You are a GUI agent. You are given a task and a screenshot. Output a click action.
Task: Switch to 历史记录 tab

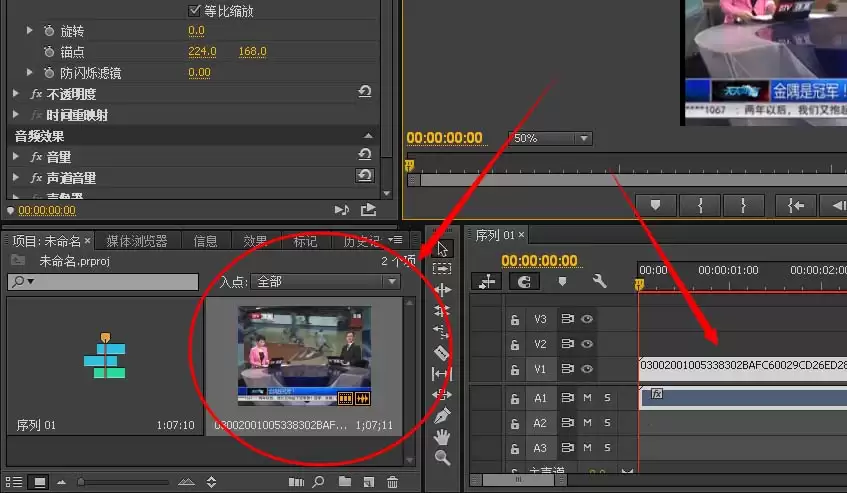[x=362, y=241]
